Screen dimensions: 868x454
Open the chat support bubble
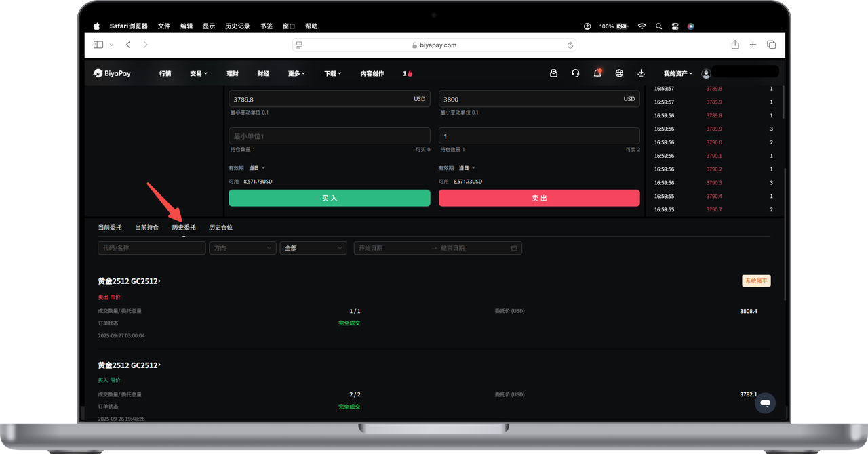(x=765, y=403)
